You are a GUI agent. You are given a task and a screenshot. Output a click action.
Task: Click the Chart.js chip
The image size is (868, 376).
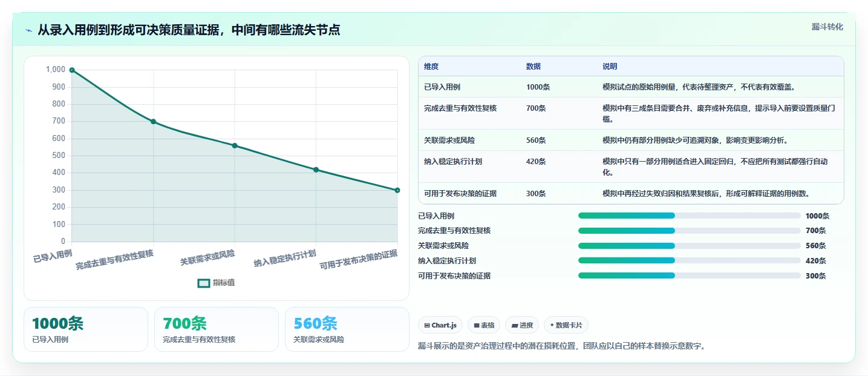440,325
